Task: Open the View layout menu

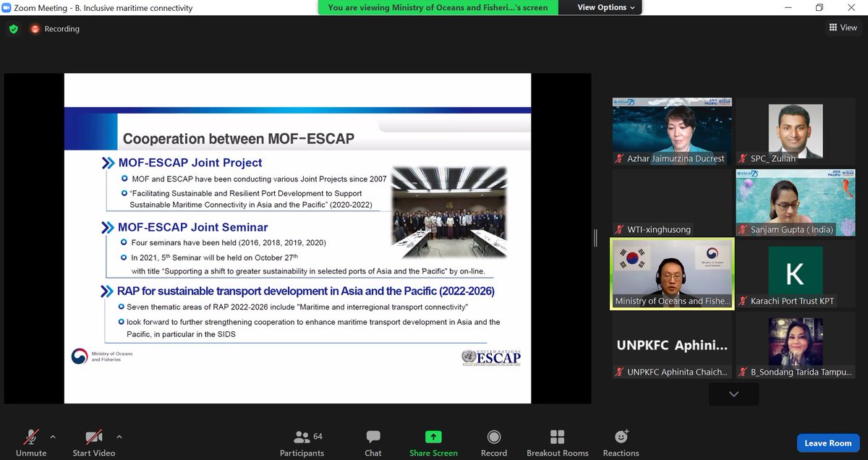Action: point(843,28)
